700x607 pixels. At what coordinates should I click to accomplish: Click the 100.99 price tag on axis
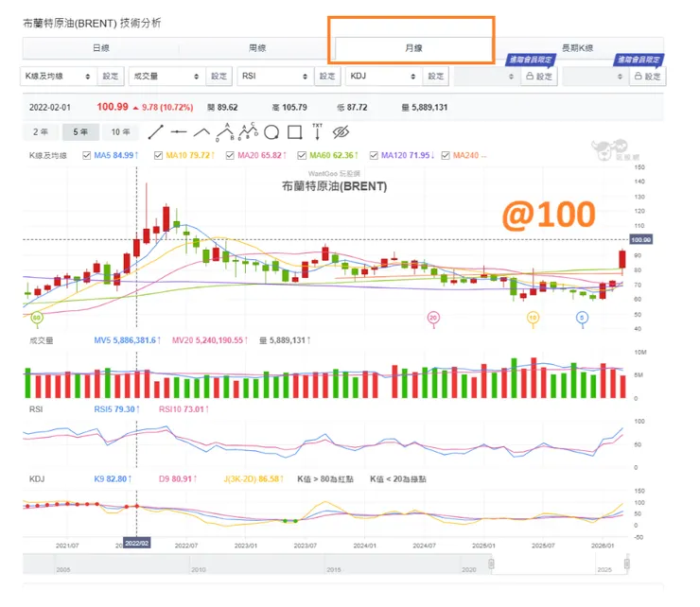coord(640,239)
